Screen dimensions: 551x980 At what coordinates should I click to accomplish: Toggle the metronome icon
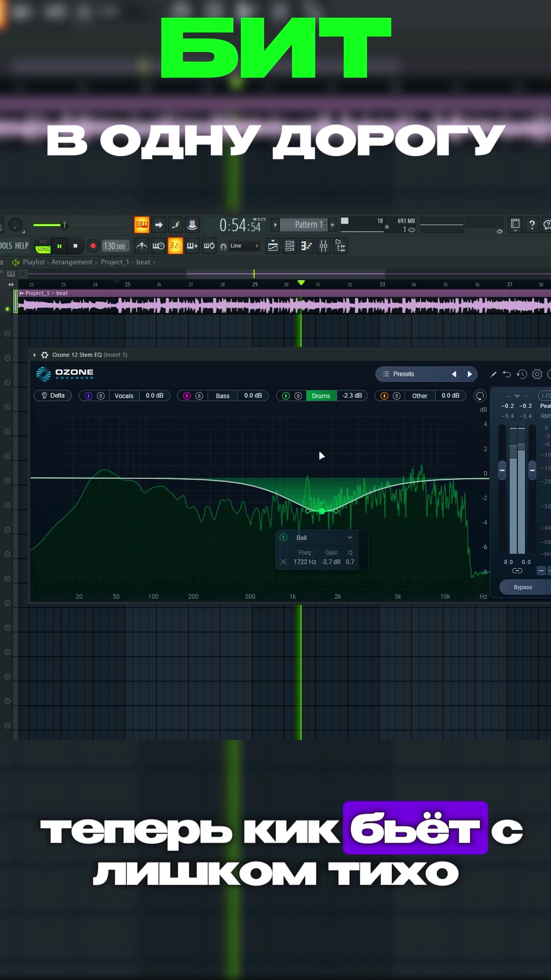pos(141,246)
